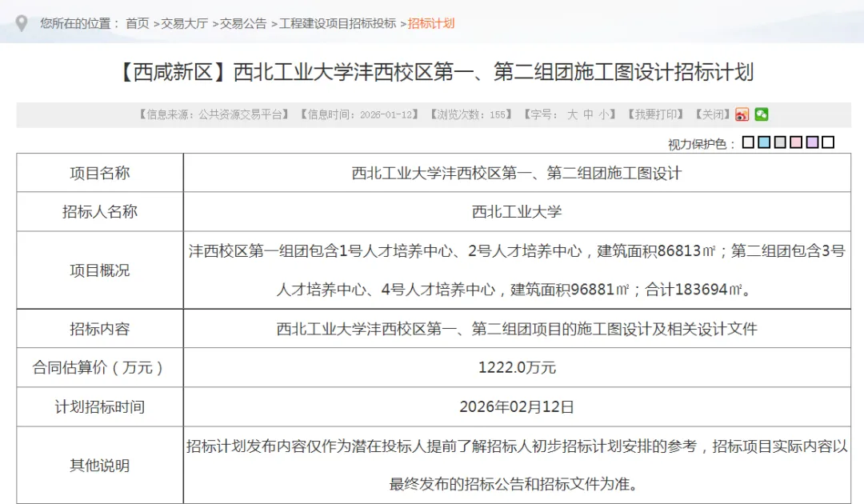Click the 招标内容 header cell
864x504 pixels.
pyautogui.click(x=100, y=329)
